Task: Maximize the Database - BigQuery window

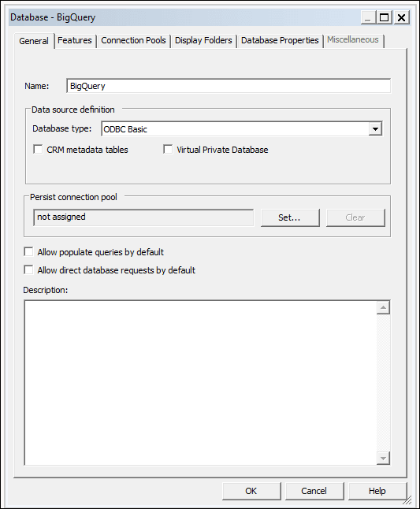Action: (385, 17)
